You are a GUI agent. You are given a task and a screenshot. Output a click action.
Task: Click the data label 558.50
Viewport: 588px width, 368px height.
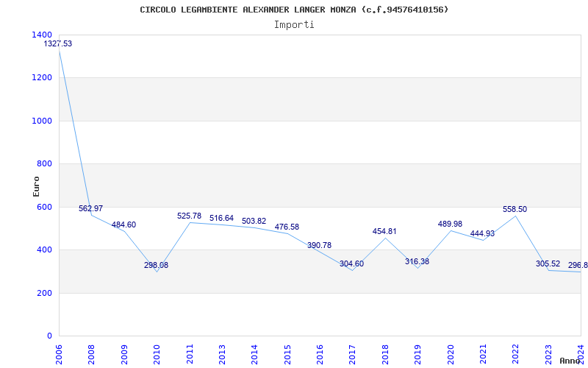tap(515, 210)
